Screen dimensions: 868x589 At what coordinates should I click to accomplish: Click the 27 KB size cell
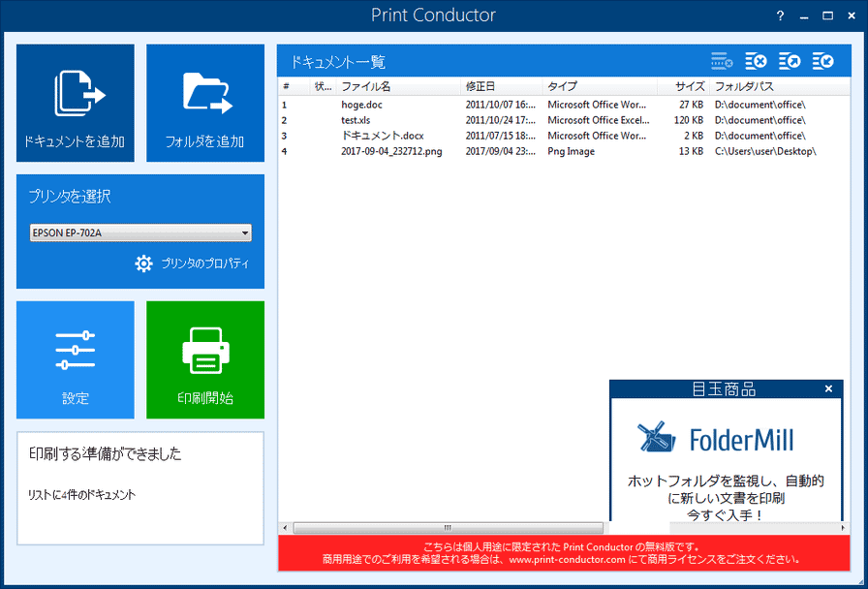point(691,105)
